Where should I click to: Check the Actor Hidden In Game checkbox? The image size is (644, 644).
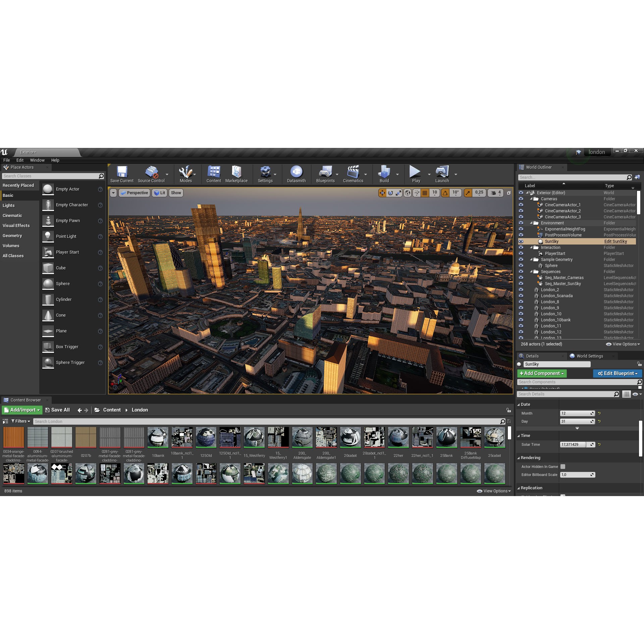(562, 467)
